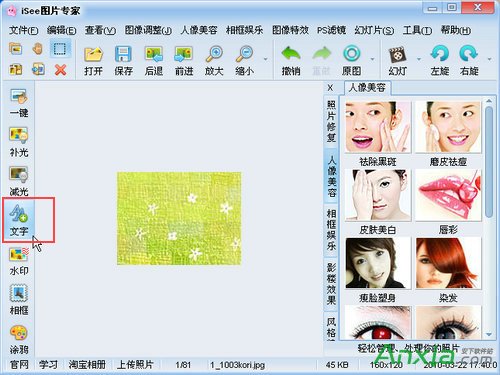
Task: Go to previous image with 后退
Action: click(x=154, y=61)
